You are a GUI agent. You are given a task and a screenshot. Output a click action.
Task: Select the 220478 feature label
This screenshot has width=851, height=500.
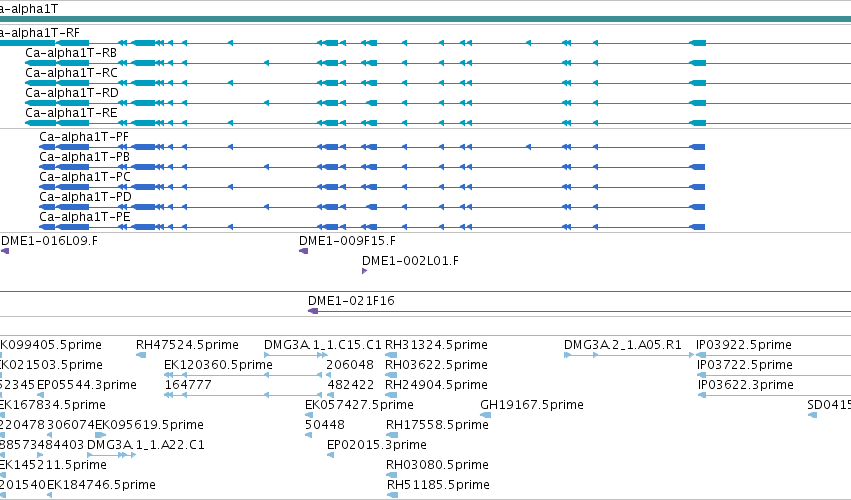pyautogui.click(x=22, y=425)
